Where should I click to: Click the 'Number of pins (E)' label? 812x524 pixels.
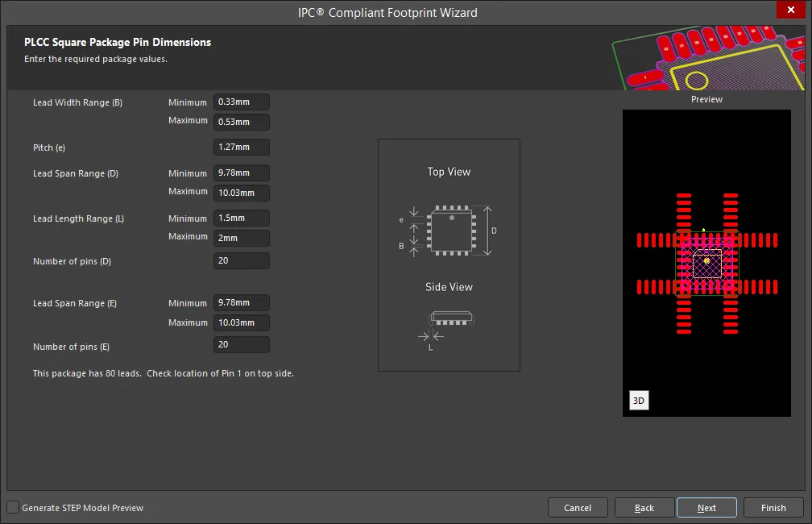click(x=71, y=347)
